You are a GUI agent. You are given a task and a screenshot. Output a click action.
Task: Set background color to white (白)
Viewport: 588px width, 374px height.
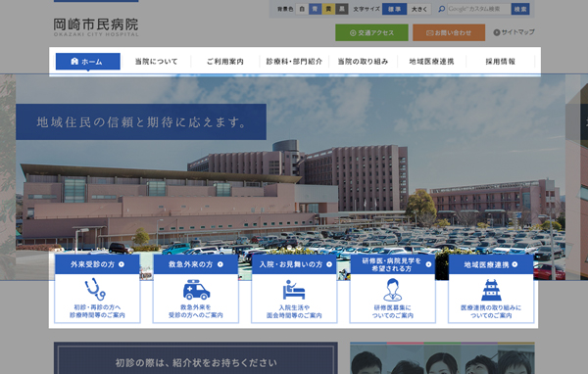pos(302,9)
